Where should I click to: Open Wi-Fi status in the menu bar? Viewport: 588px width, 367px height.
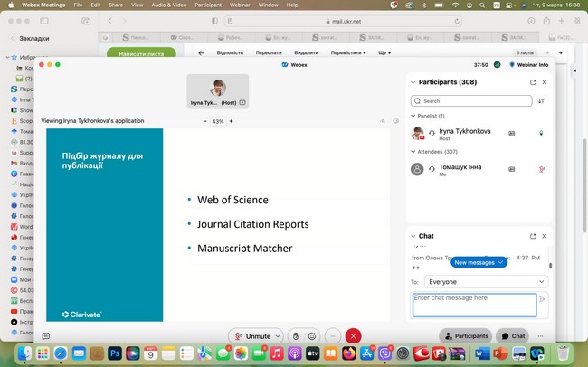(456, 5)
